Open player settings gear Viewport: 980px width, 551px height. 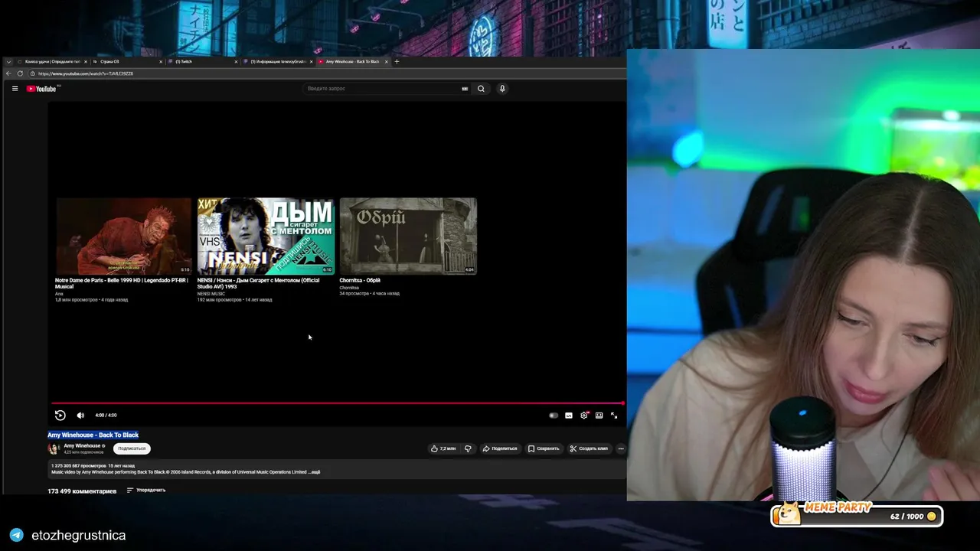(x=584, y=416)
